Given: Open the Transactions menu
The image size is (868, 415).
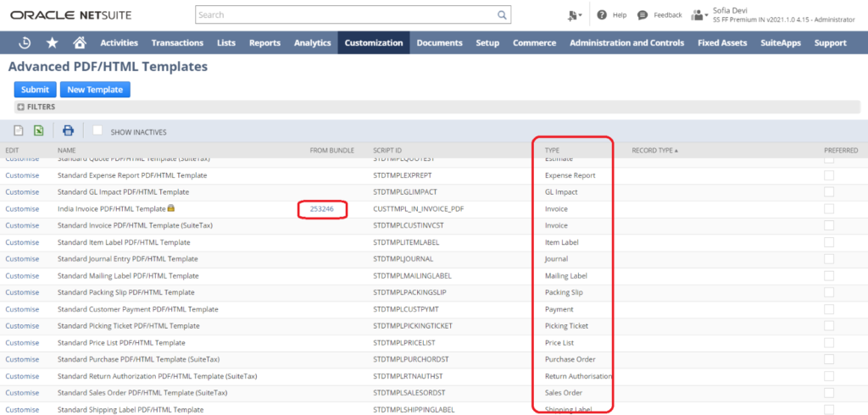Looking at the screenshot, I should (x=177, y=43).
